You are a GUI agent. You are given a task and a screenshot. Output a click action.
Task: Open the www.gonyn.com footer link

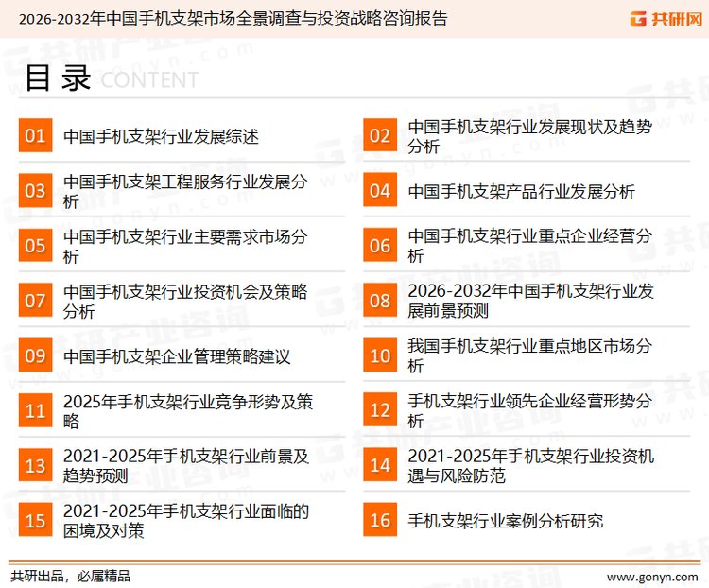(652, 578)
